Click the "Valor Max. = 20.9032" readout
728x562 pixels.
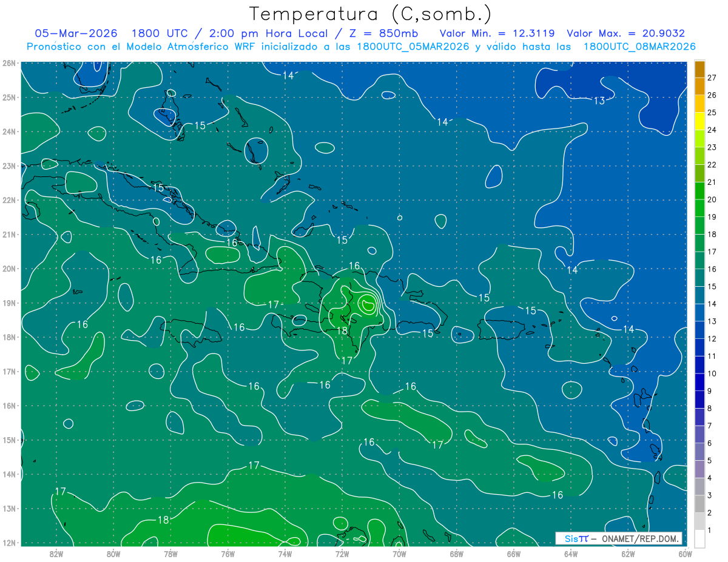tap(625, 33)
